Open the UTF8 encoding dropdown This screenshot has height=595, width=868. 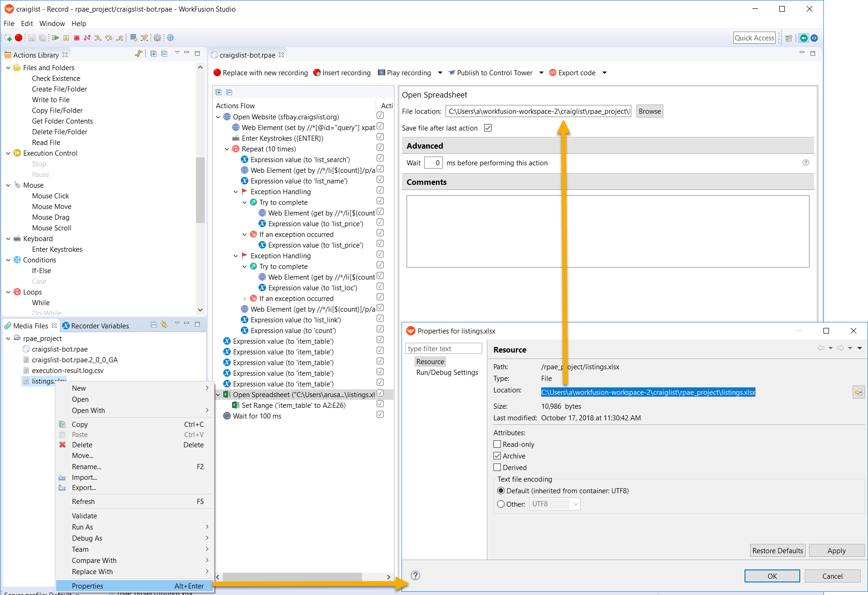[x=576, y=504]
